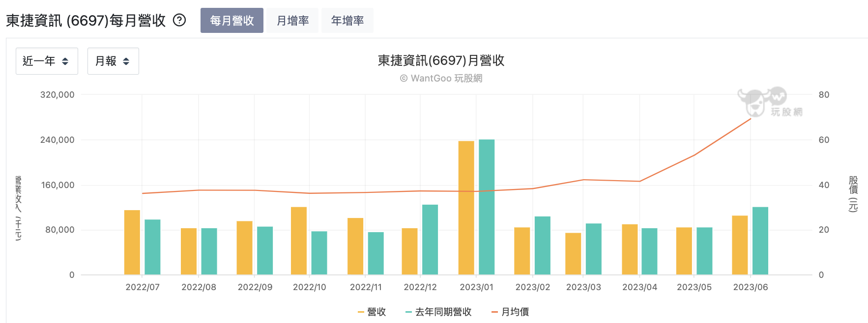
Task: Click the © WantGoo 玩股網 credit link
Action: pyautogui.click(x=441, y=78)
